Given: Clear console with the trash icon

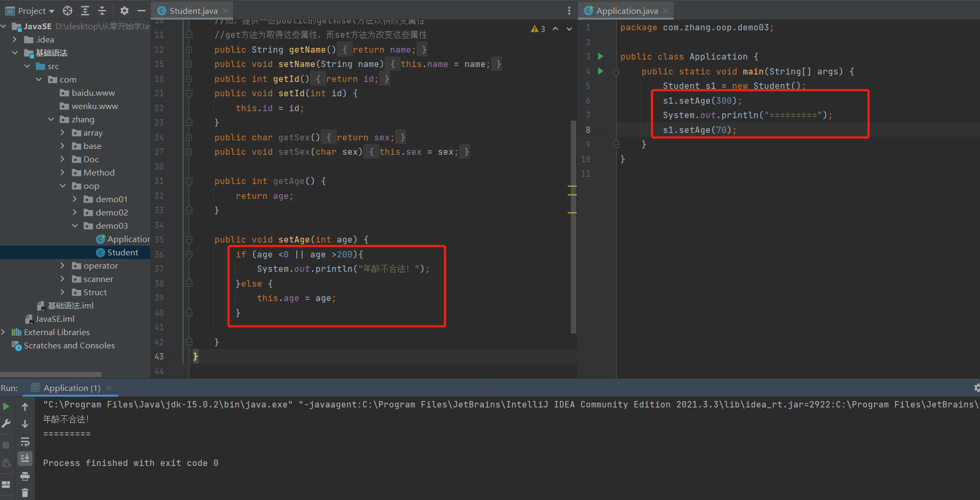Looking at the screenshot, I should 25,493.
